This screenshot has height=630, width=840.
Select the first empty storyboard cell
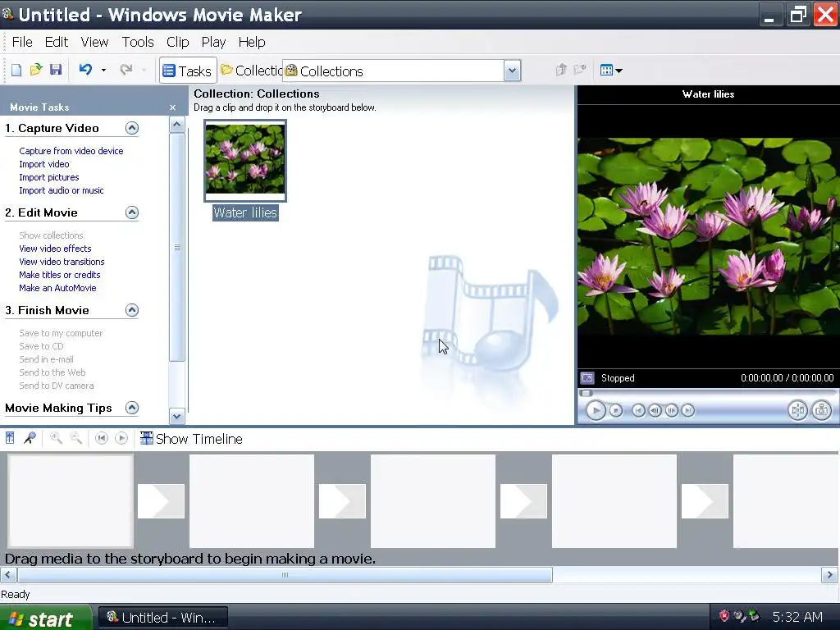pyautogui.click(x=71, y=501)
